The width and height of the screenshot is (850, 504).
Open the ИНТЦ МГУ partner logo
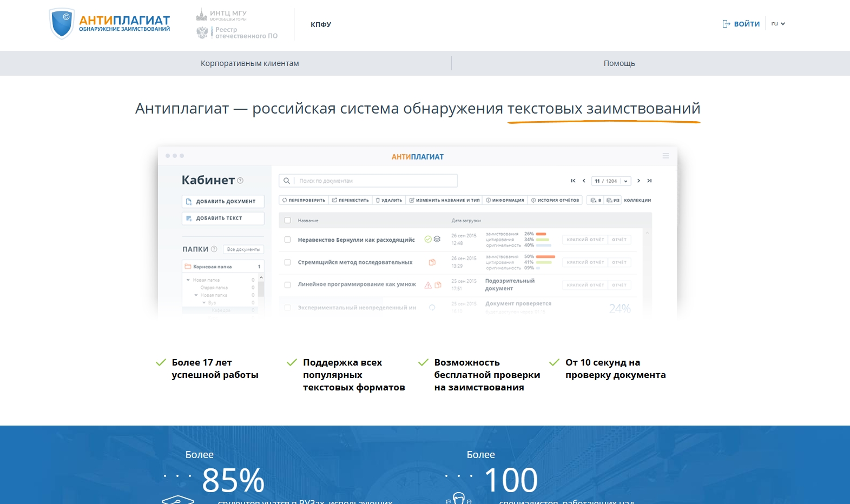coord(221,15)
